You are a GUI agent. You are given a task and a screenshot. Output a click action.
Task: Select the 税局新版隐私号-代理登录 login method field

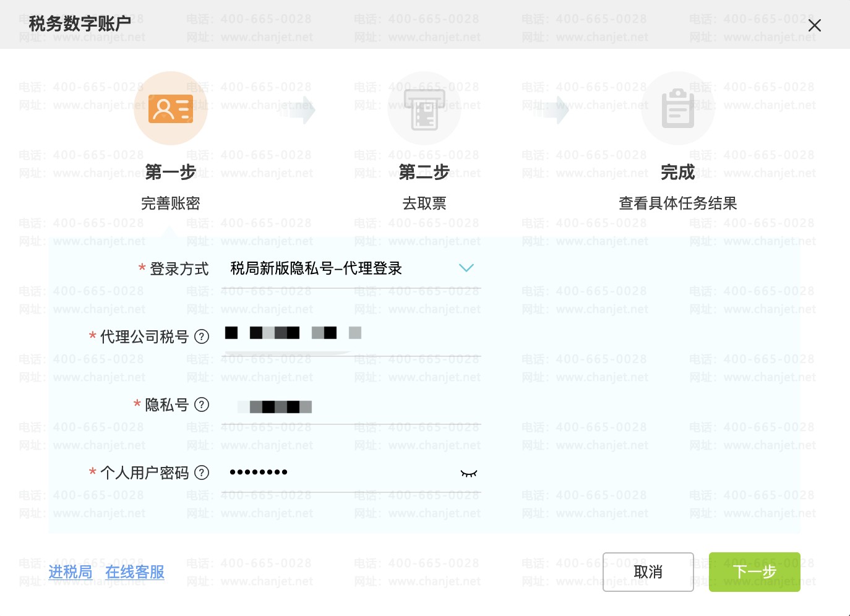[x=351, y=268]
